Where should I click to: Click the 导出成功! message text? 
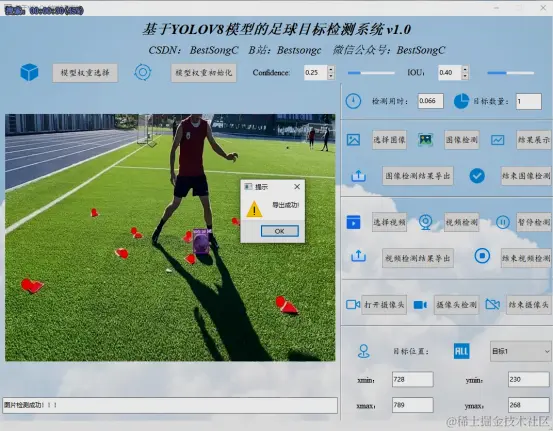[x=285, y=205]
